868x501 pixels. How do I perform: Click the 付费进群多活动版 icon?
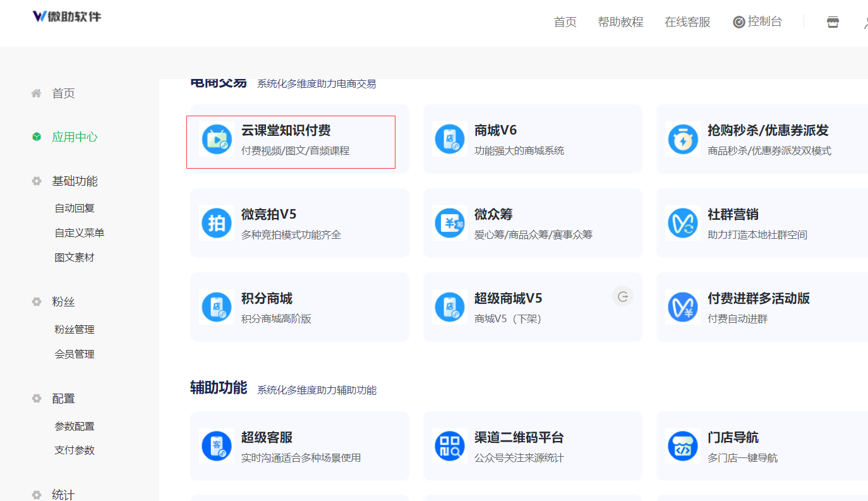click(683, 307)
